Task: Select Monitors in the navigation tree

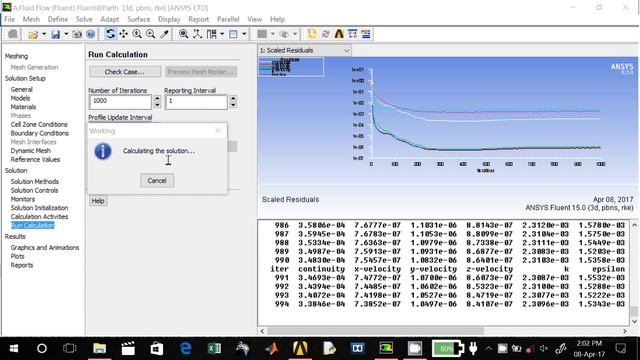Action: coord(23,199)
